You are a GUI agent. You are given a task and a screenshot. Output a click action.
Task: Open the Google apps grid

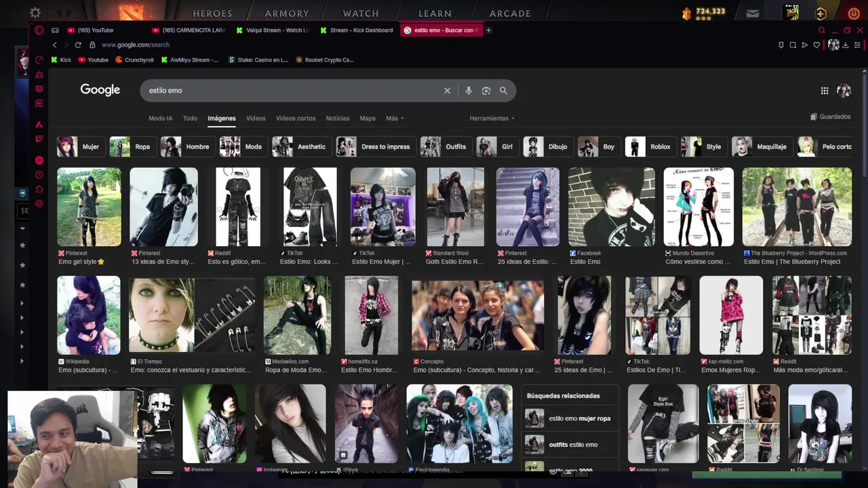tap(824, 91)
